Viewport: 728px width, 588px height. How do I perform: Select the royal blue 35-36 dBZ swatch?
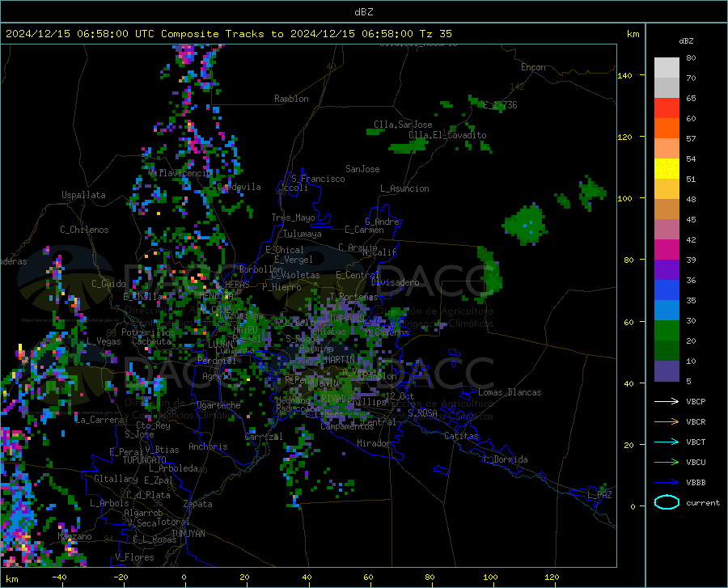[x=667, y=290]
